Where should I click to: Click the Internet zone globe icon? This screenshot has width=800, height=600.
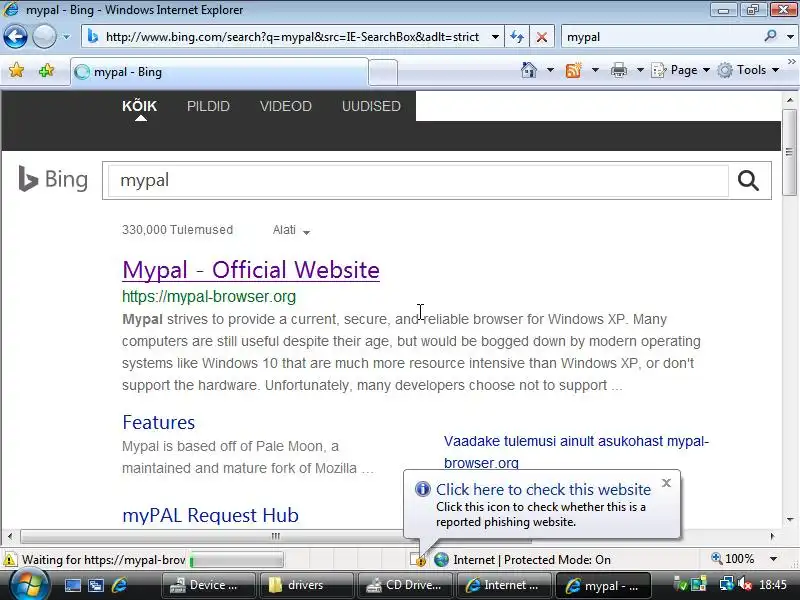tap(441, 560)
